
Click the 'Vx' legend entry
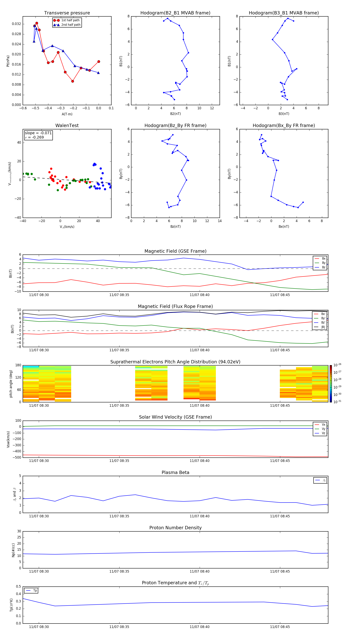coord(320,424)
